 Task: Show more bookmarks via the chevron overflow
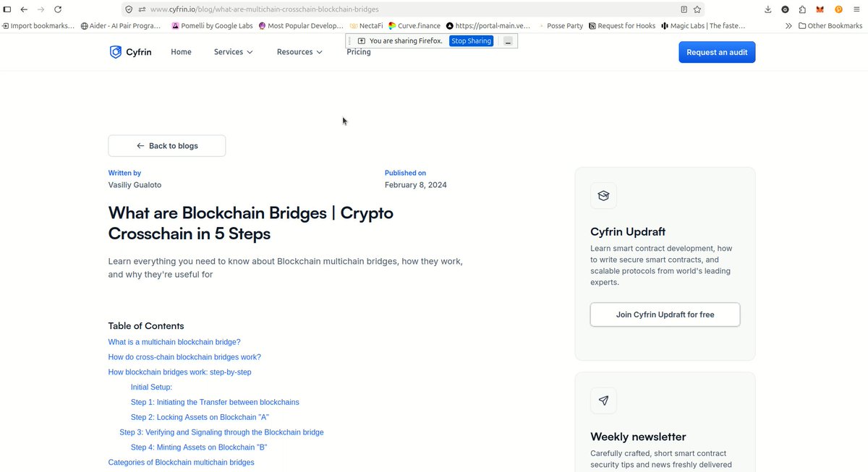(788, 25)
